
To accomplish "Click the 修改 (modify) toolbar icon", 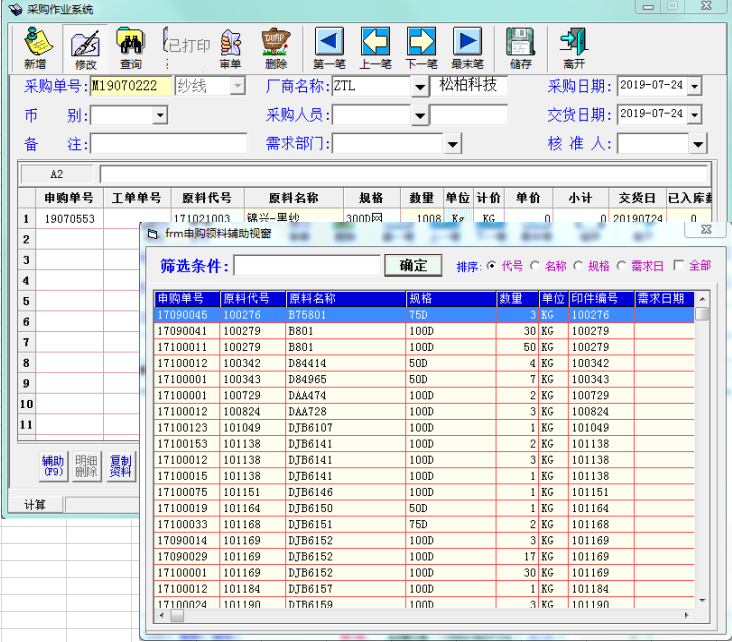I will coord(85,48).
